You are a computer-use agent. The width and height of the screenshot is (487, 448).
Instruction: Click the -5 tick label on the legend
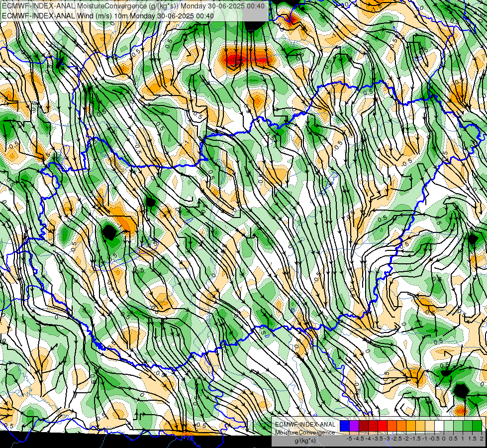349,439
